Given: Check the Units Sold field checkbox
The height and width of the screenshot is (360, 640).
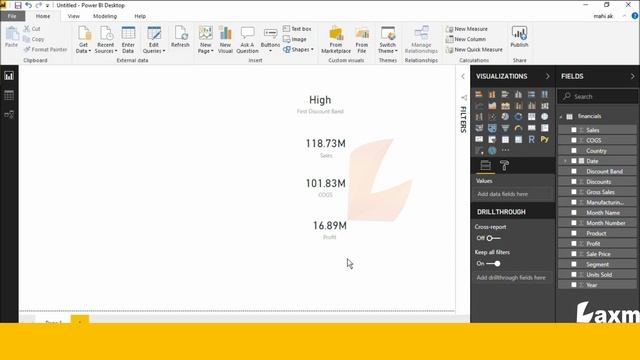Looking at the screenshot, I should (x=574, y=275).
